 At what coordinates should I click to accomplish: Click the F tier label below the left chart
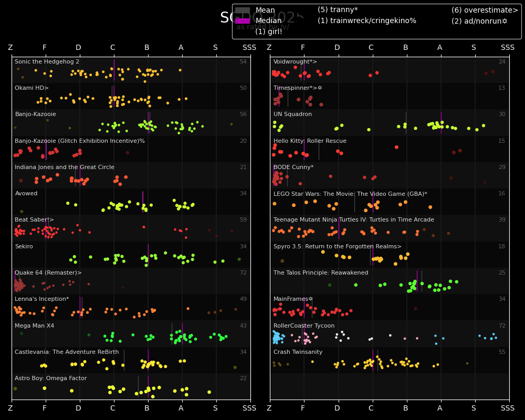(45, 408)
